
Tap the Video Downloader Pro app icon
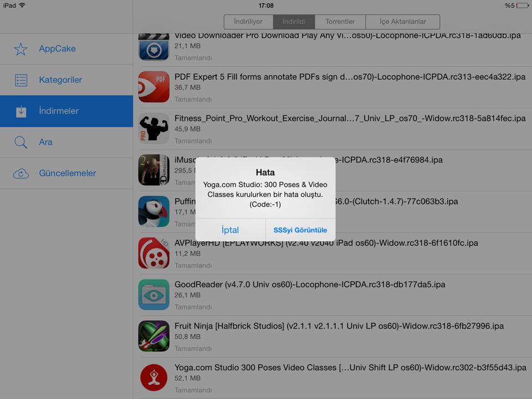[154, 47]
